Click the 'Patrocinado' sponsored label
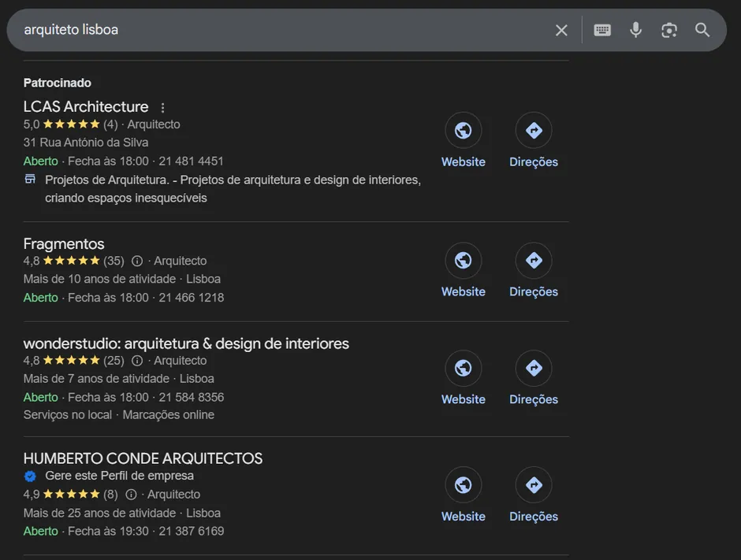Screen dimensions: 741x560 [58, 83]
